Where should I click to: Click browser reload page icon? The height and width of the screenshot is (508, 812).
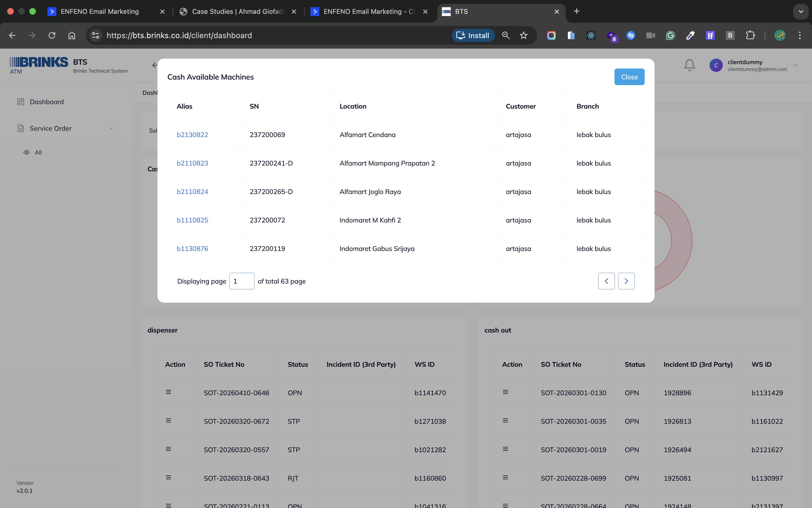(x=52, y=35)
